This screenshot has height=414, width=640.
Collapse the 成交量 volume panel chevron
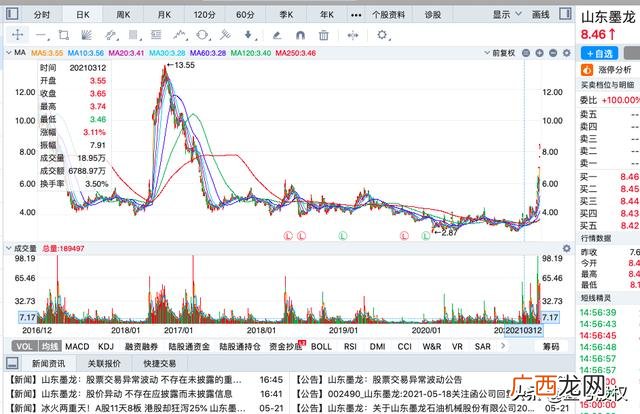[8, 248]
